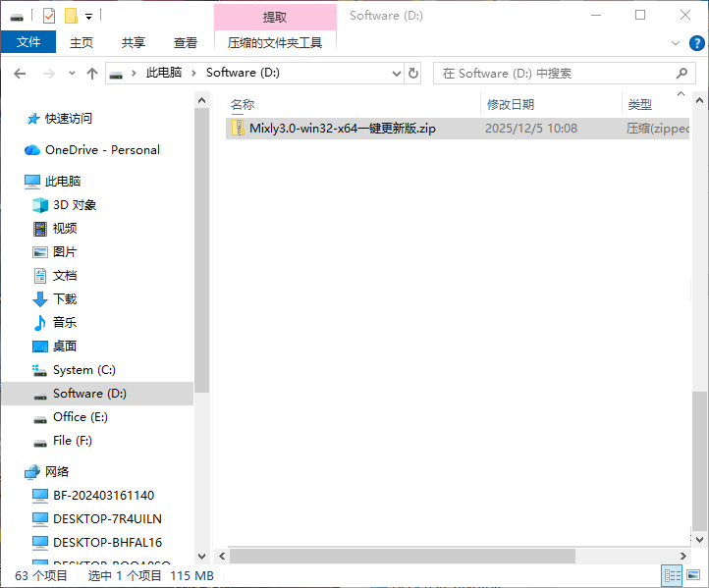
Task: Open network computer BF-202403161140
Action: coord(103,496)
